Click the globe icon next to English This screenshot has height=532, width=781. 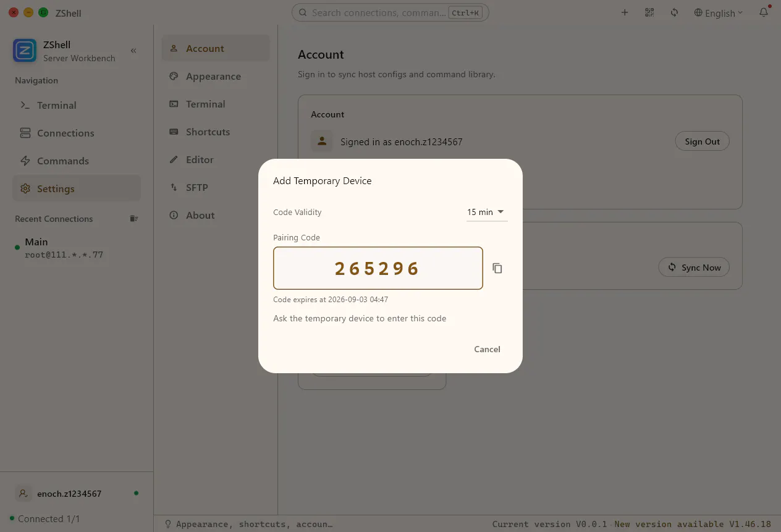(x=698, y=12)
